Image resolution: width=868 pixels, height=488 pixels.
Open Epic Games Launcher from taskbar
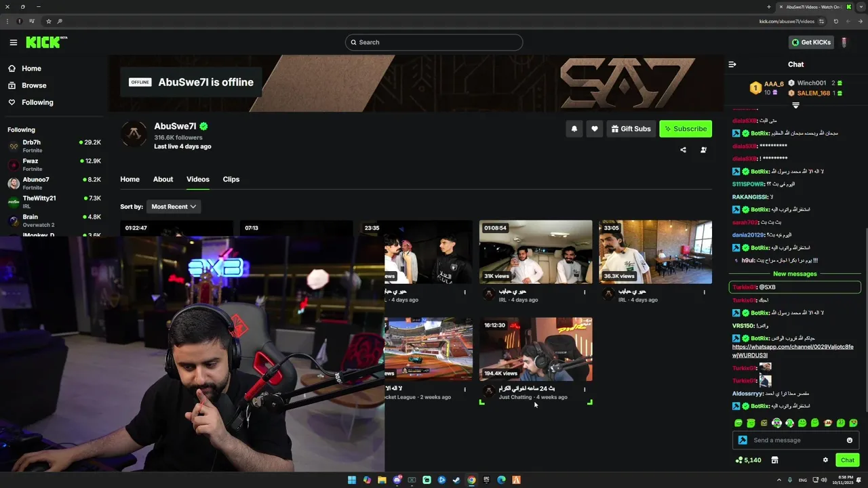(x=486, y=480)
